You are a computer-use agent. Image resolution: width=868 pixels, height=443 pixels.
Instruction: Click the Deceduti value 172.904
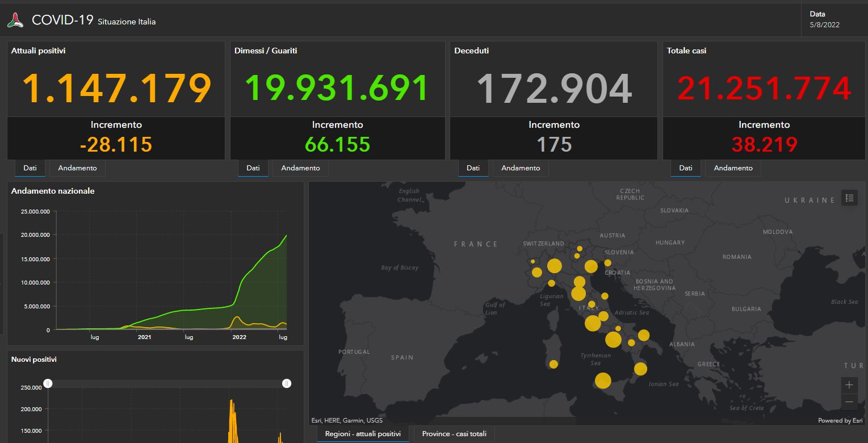554,88
